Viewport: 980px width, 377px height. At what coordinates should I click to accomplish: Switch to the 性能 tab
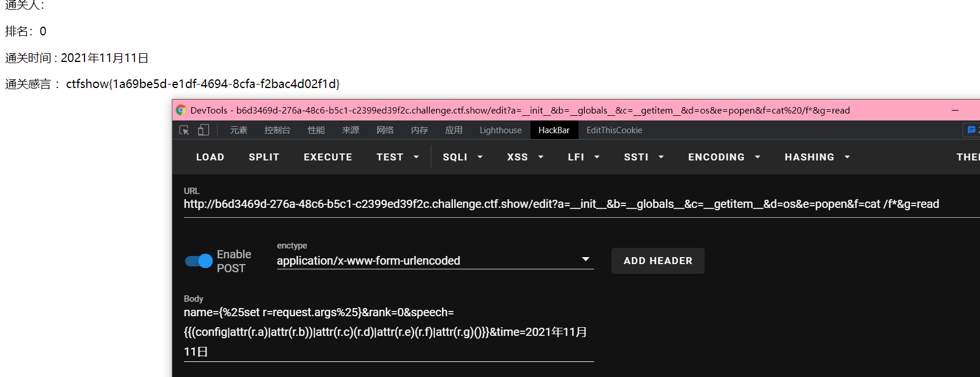316,130
